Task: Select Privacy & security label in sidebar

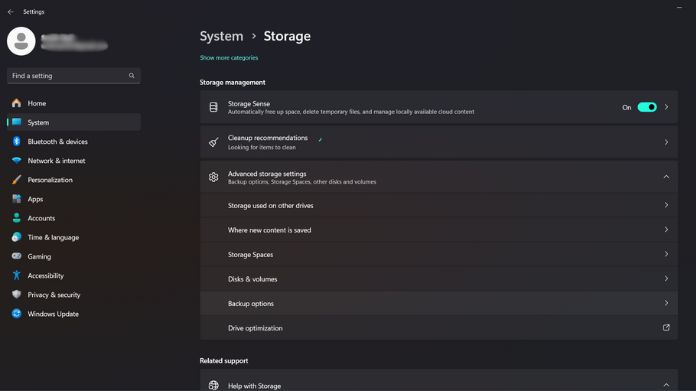Action: coord(54,295)
